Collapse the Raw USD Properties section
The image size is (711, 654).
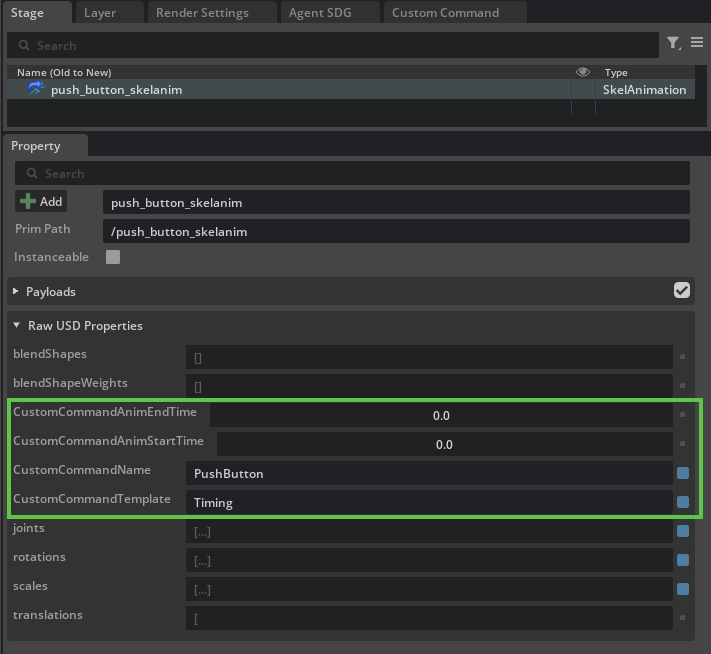coord(16,325)
